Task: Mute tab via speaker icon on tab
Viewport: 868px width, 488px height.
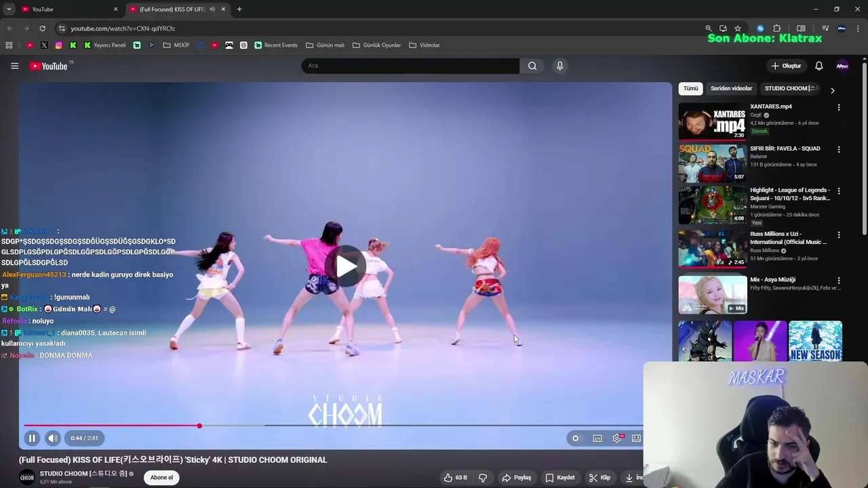Action: point(212,9)
